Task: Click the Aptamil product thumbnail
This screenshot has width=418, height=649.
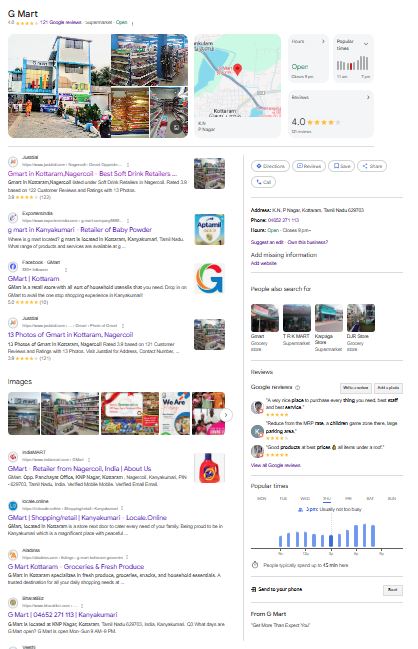Action: (209, 229)
